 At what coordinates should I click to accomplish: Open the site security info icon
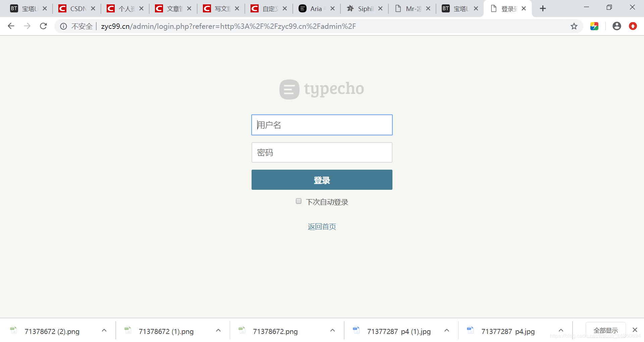pyautogui.click(x=63, y=26)
